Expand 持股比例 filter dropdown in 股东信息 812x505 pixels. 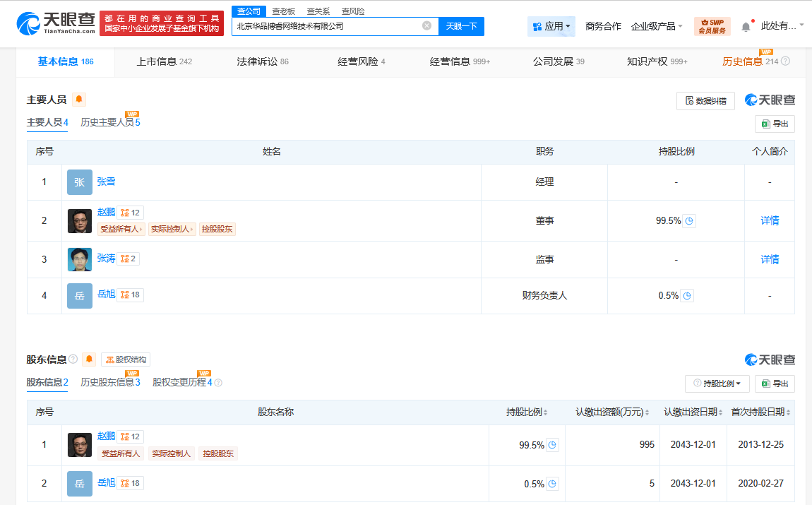click(717, 384)
